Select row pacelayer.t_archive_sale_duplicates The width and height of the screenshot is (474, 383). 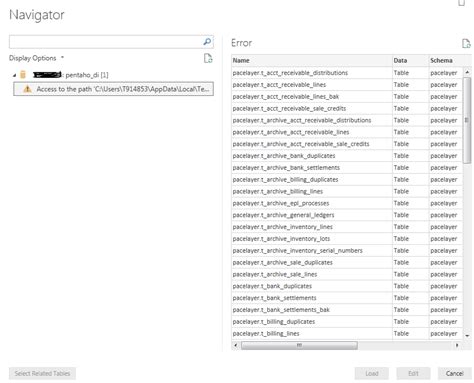[347, 262]
